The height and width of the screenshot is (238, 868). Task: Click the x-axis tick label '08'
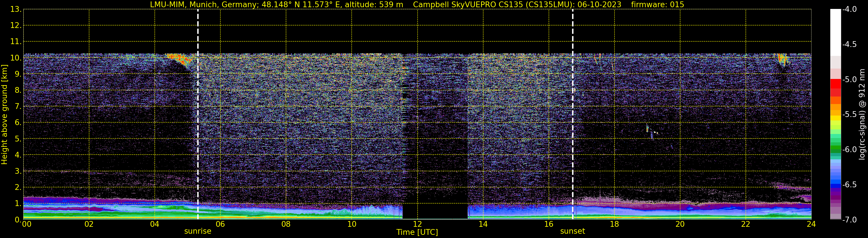pyautogui.click(x=286, y=224)
